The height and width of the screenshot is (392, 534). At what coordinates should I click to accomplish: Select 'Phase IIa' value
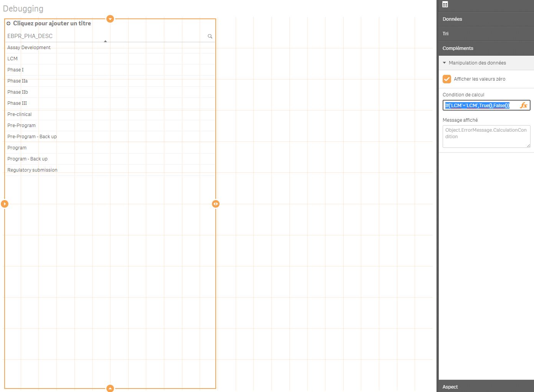110,81
